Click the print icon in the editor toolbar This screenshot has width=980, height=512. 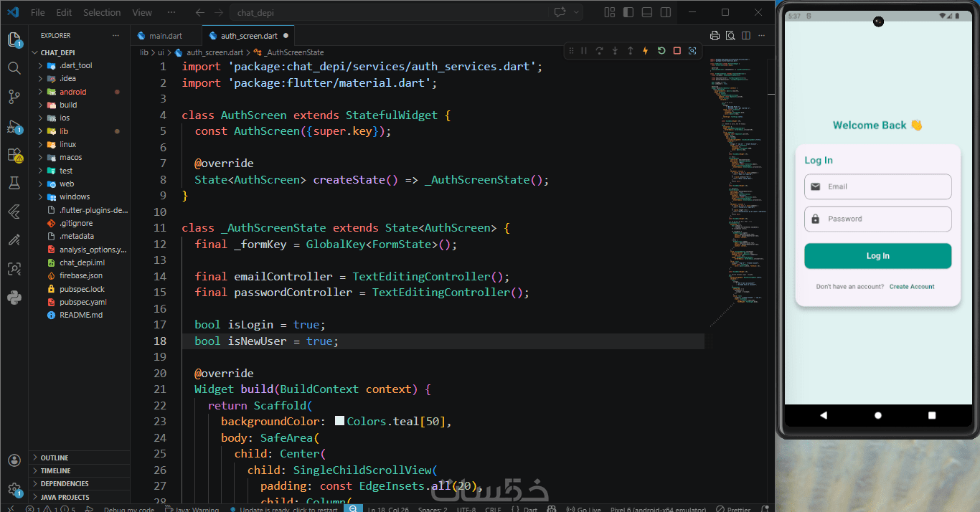point(715,36)
